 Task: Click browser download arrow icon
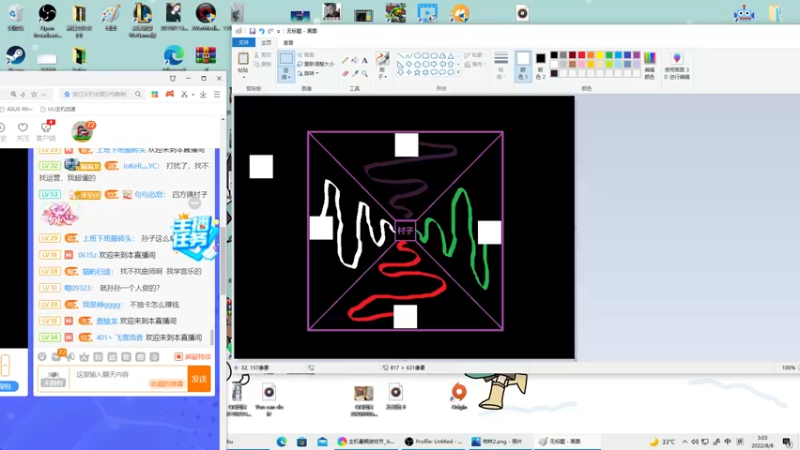point(203,94)
